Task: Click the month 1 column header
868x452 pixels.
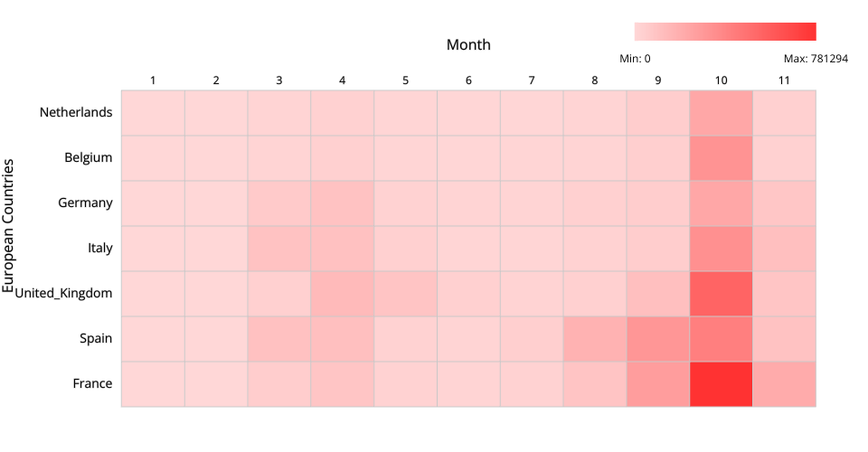Action: click(153, 80)
